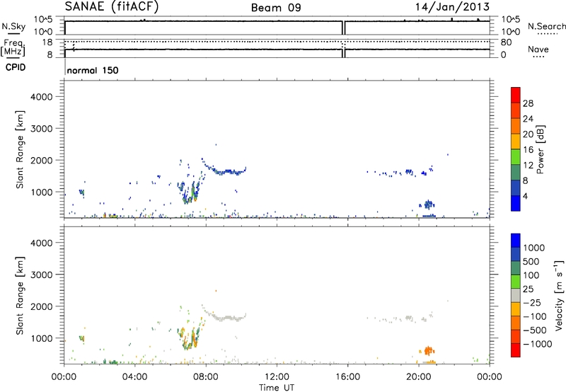Pick the red top segment of Power colorbar
The width and height of the screenshot is (566, 392).
point(516,95)
